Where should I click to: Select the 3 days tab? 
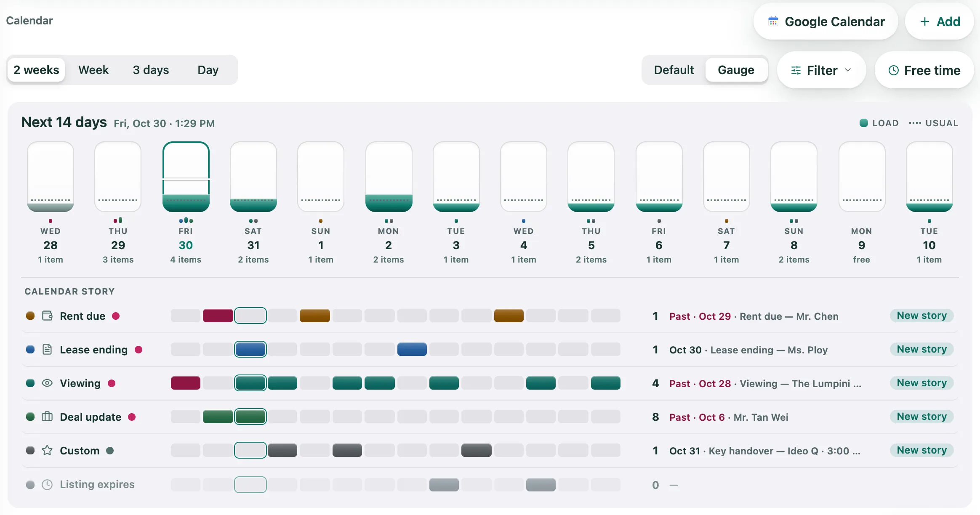point(151,70)
